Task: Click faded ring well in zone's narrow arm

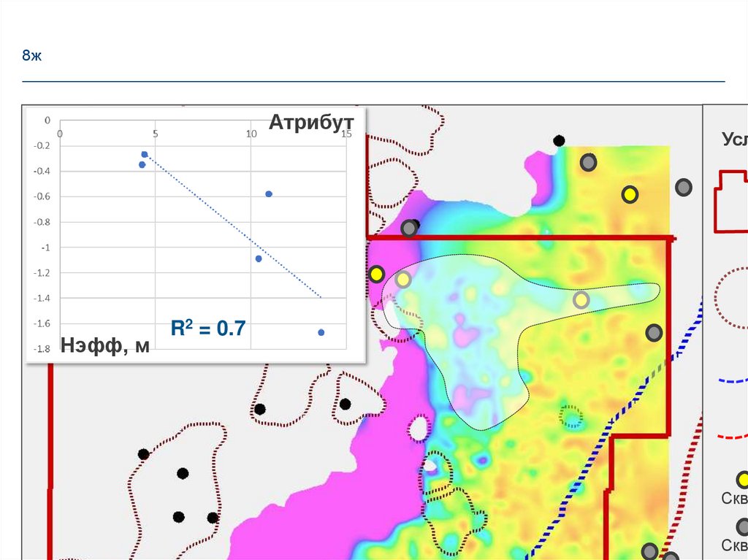Action: tap(581, 300)
